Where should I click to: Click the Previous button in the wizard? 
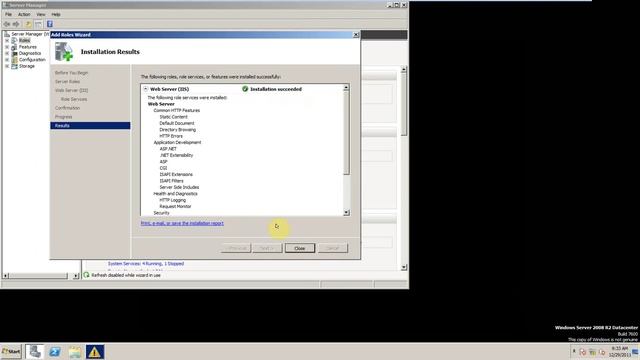[236, 248]
